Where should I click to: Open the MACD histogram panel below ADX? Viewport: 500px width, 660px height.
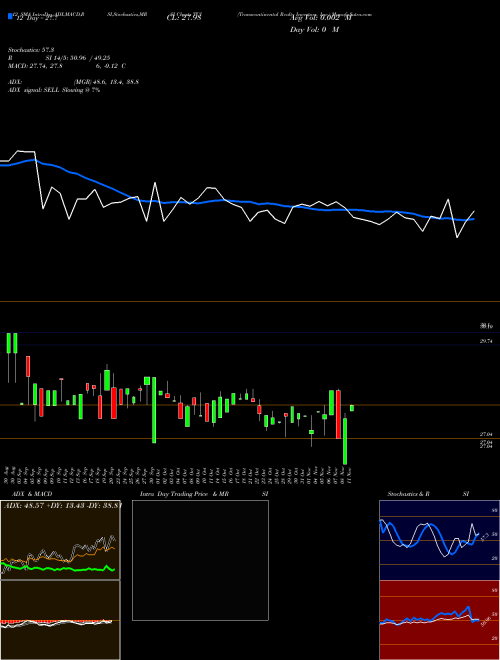click(60, 620)
